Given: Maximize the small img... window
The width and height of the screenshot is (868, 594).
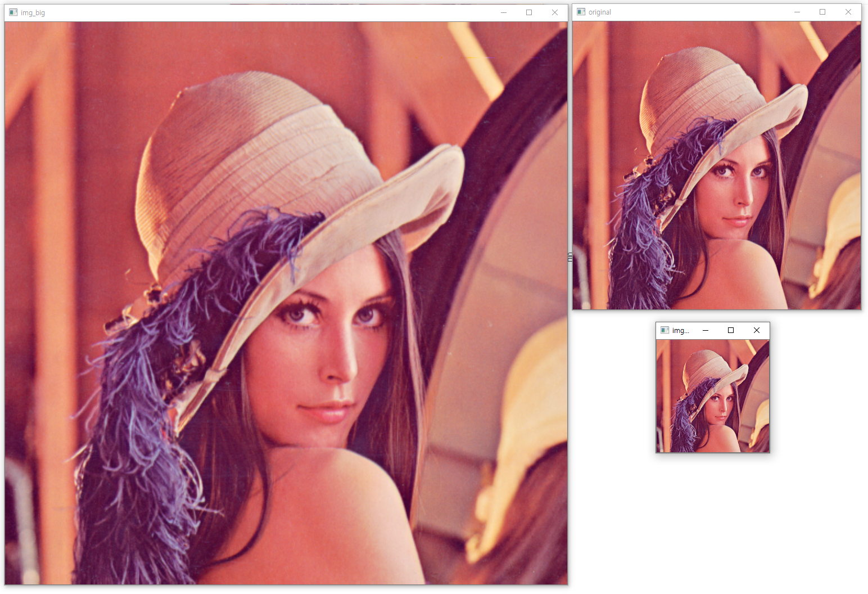Looking at the screenshot, I should tap(731, 330).
